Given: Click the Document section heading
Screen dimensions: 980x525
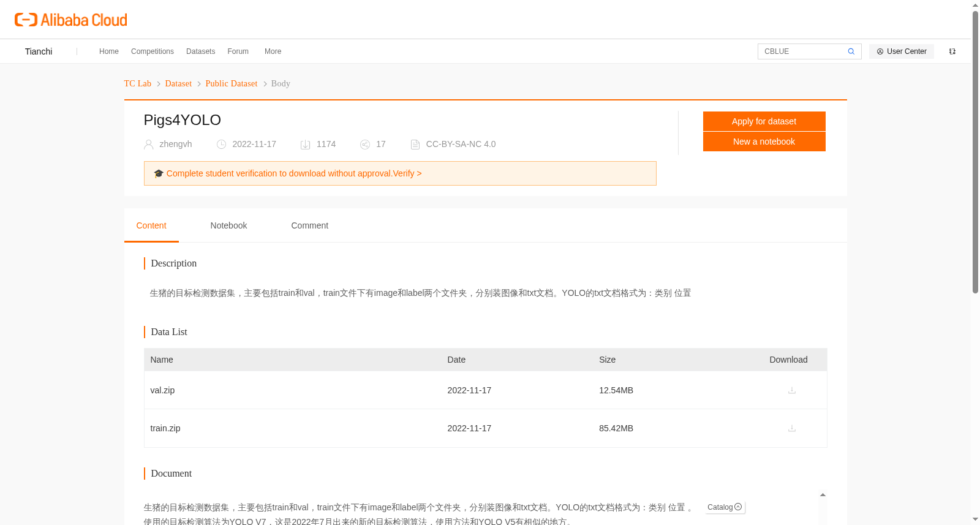Looking at the screenshot, I should [171, 474].
